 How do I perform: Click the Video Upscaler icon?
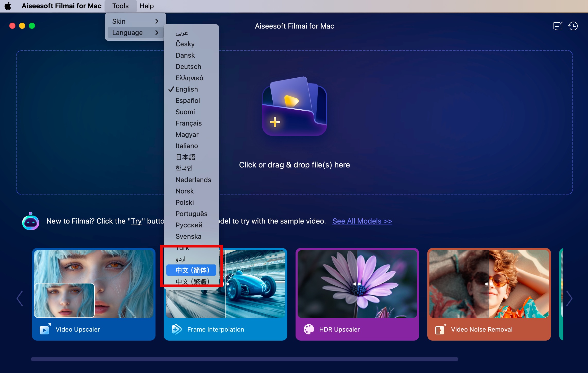45,329
